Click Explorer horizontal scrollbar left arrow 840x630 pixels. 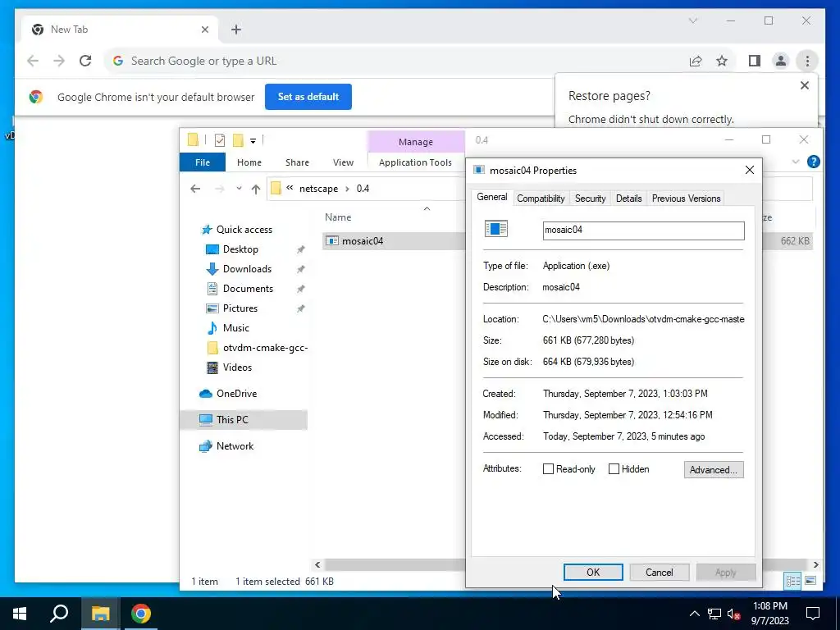[x=317, y=564]
